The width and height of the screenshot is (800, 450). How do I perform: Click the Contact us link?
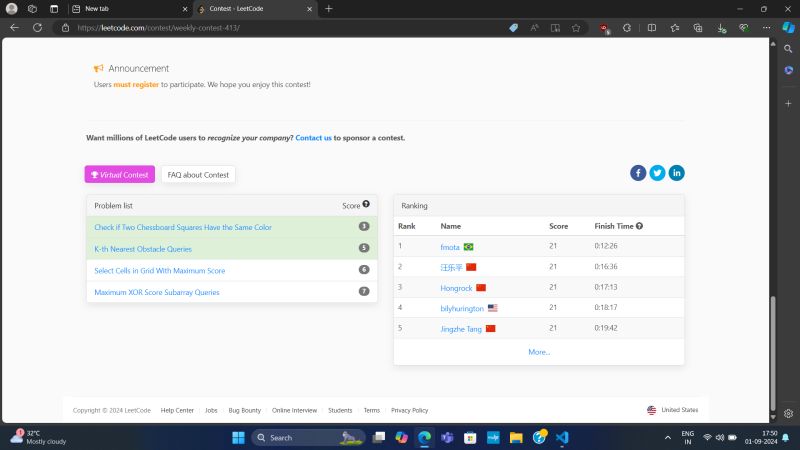313,138
